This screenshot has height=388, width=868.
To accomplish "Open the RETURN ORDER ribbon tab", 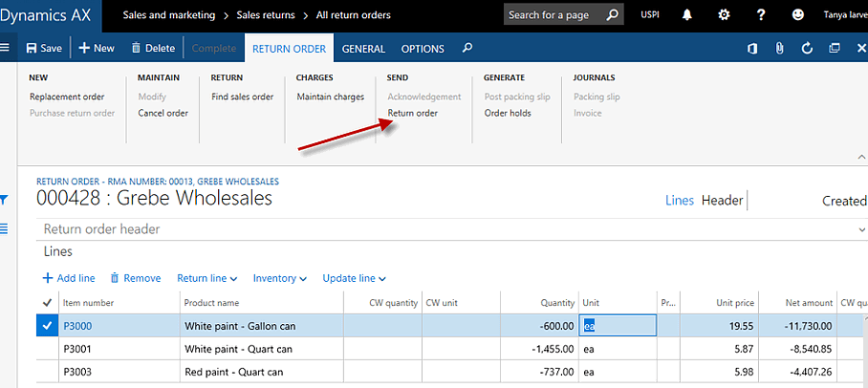I will point(289,49).
